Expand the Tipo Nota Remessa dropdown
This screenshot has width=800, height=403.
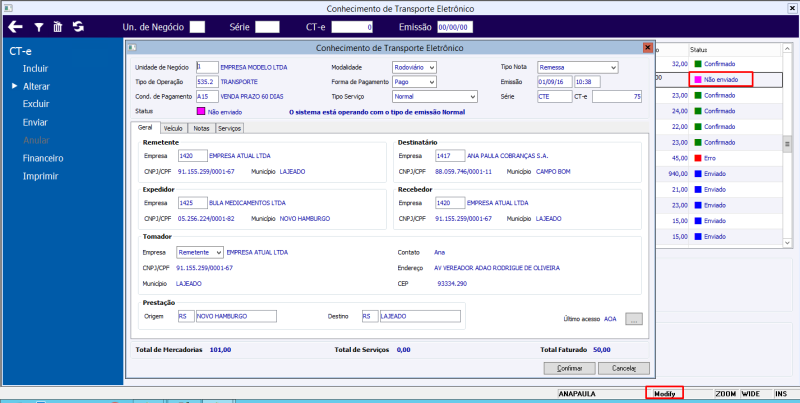pos(612,67)
